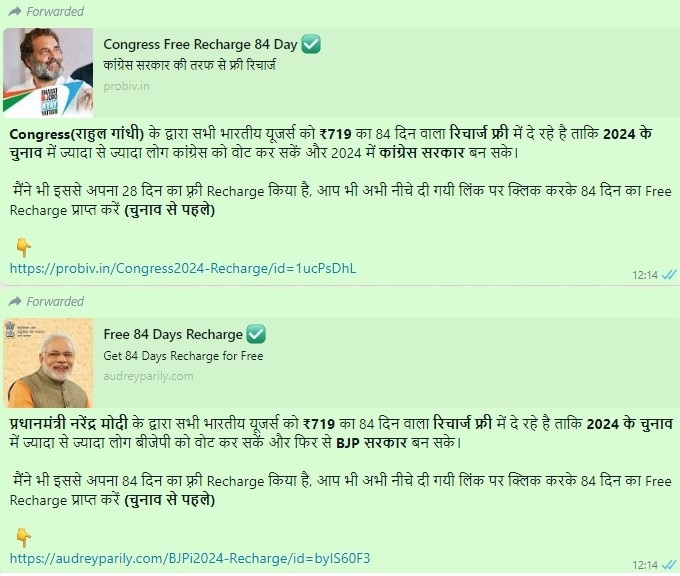Screen dimensions: 680x576
Task: Click the Congress link preview thumbnail image
Action: (48, 73)
